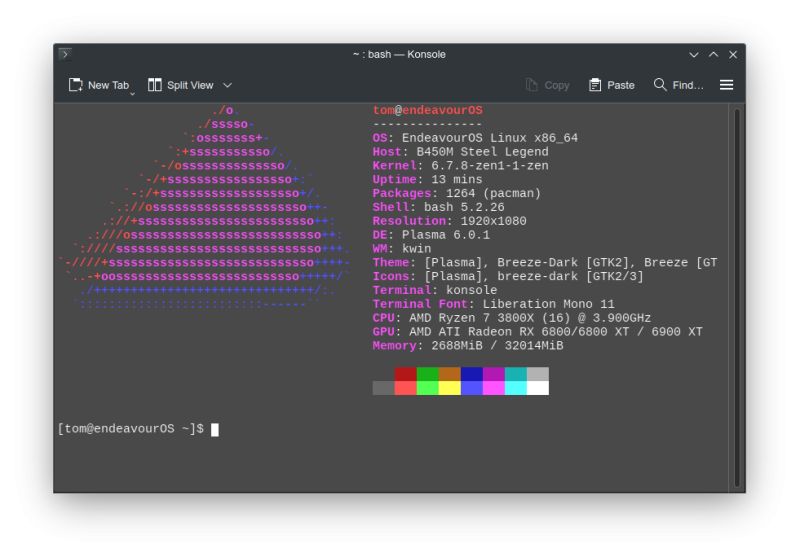The height and width of the screenshot is (557, 800).
Task: Click the '1264 (pacman)' packages value
Action: (493, 193)
